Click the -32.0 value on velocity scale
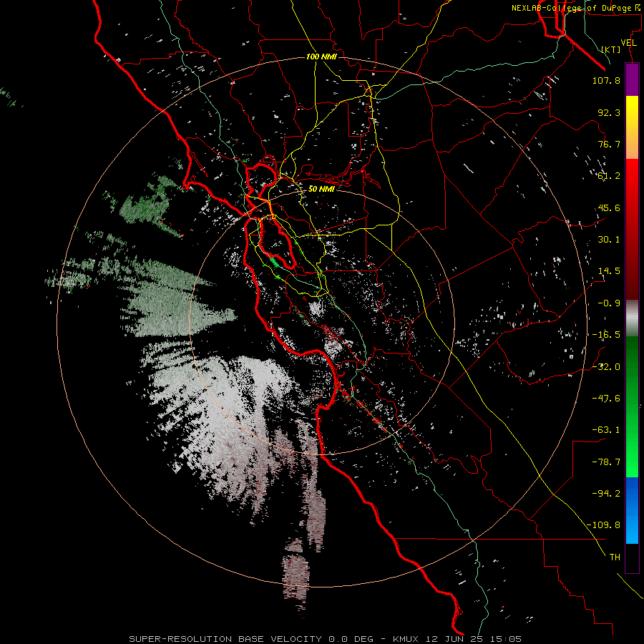The height and width of the screenshot is (644, 644). (606, 367)
